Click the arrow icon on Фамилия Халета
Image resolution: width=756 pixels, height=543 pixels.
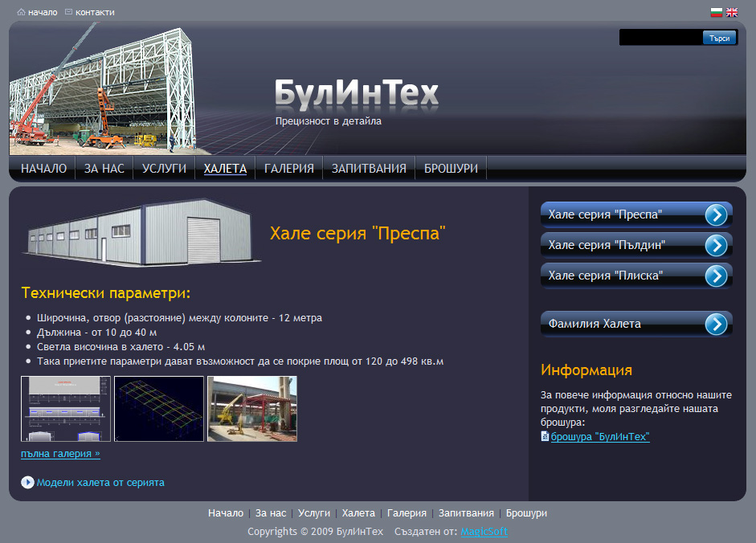(x=716, y=324)
